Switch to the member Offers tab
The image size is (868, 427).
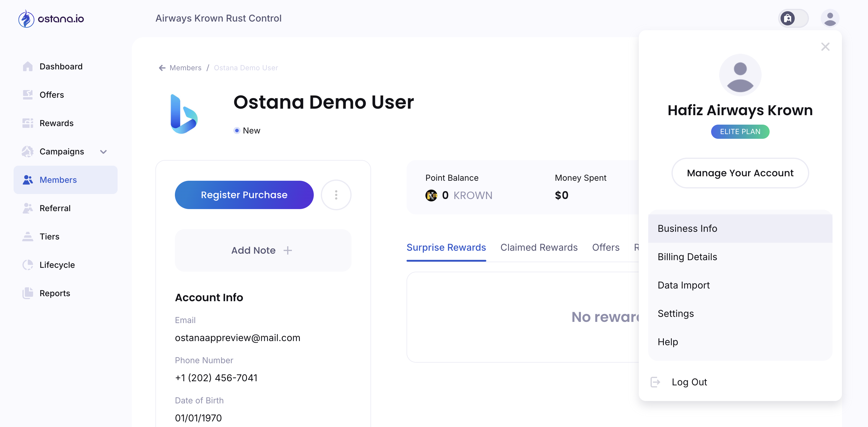point(606,247)
